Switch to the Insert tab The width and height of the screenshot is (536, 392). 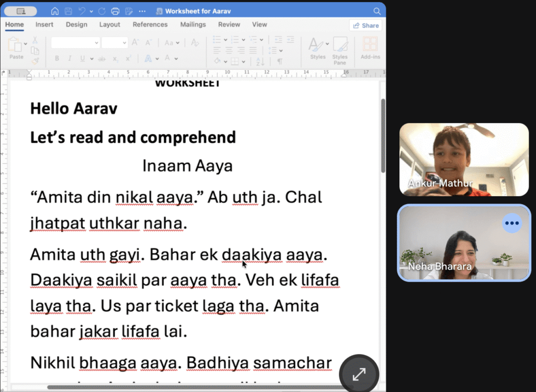44,25
